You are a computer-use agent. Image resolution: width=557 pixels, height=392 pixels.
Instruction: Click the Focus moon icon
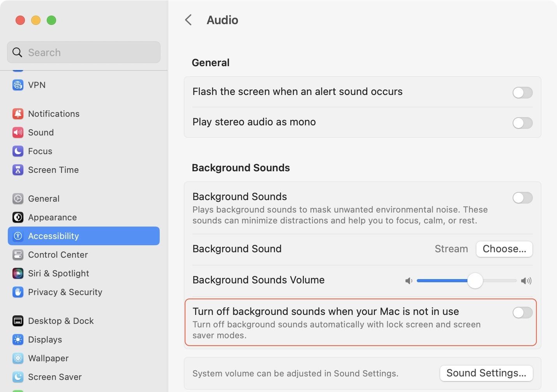(x=18, y=151)
